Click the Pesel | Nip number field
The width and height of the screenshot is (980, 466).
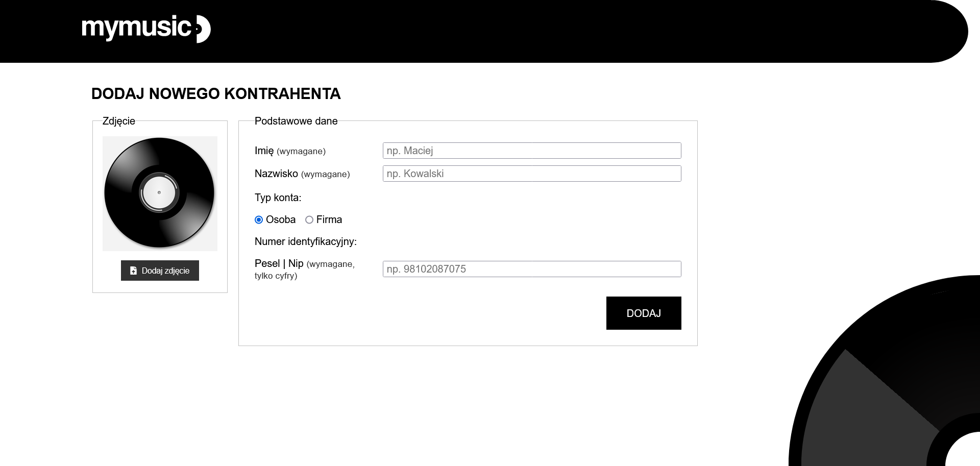click(x=531, y=269)
